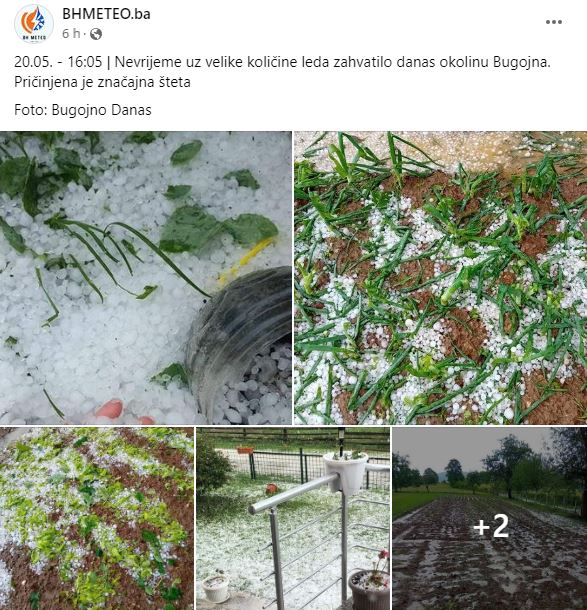
Task: Click the glass jar in the first photo
Action: pyautogui.click(x=240, y=344)
